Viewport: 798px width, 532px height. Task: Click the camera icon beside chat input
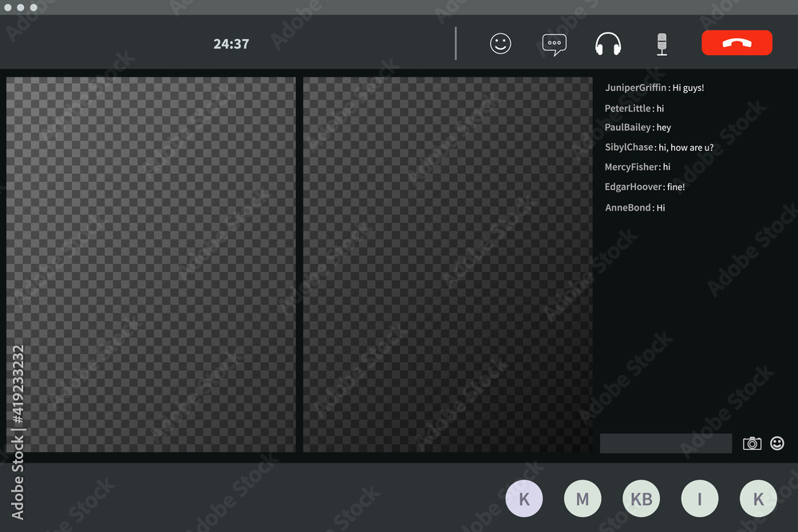coord(753,443)
